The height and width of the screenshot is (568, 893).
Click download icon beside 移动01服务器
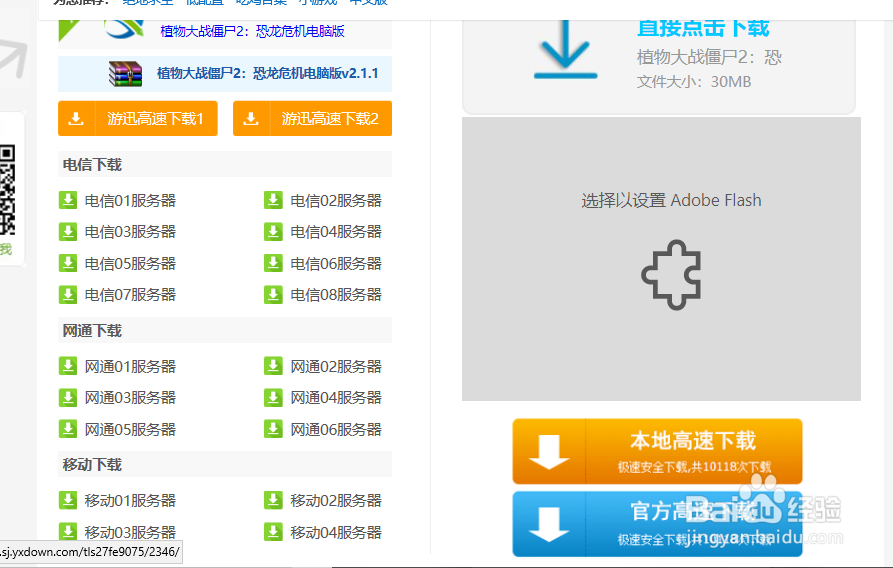coord(68,500)
